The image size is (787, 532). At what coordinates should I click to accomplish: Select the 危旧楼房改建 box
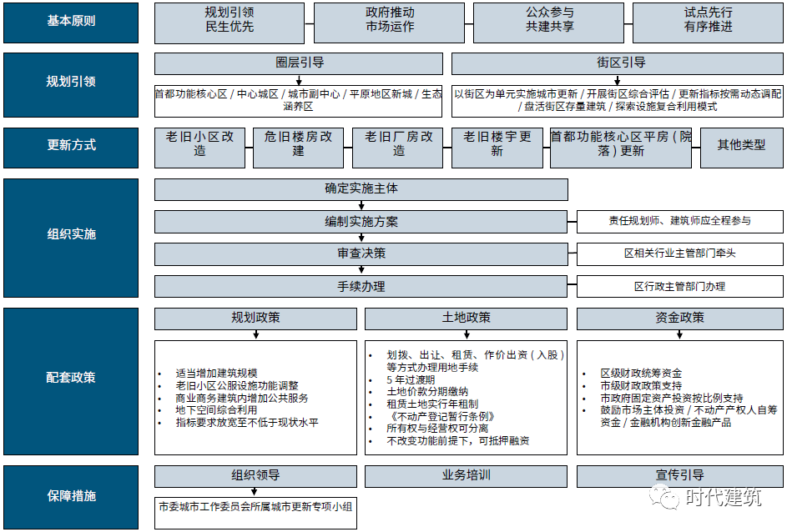299,148
